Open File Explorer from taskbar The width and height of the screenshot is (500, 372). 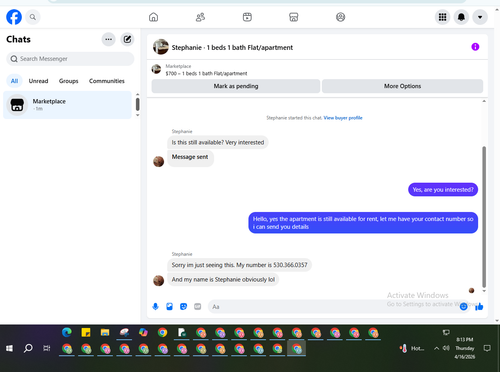[105, 332]
